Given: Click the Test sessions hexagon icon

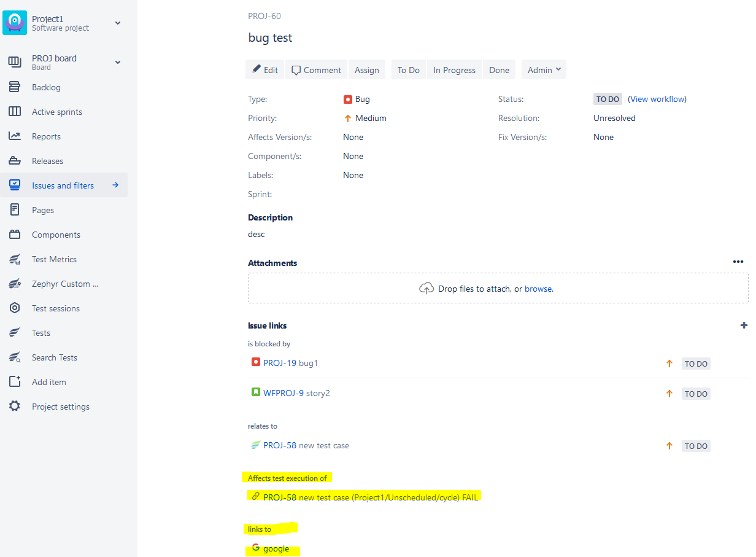Looking at the screenshot, I should coord(15,308).
